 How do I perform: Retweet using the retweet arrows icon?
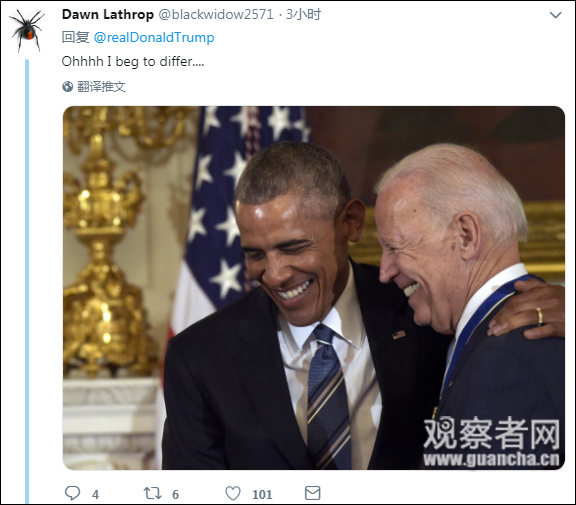pyautogui.click(x=152, y=493)
